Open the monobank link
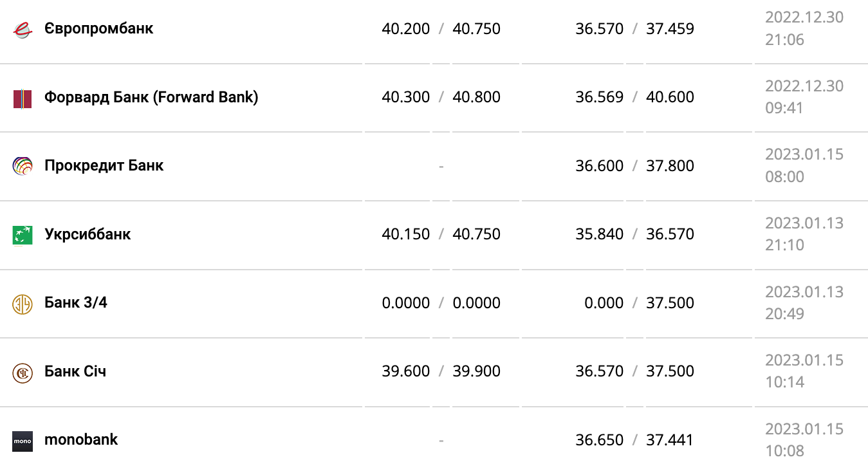 (81, 440)
